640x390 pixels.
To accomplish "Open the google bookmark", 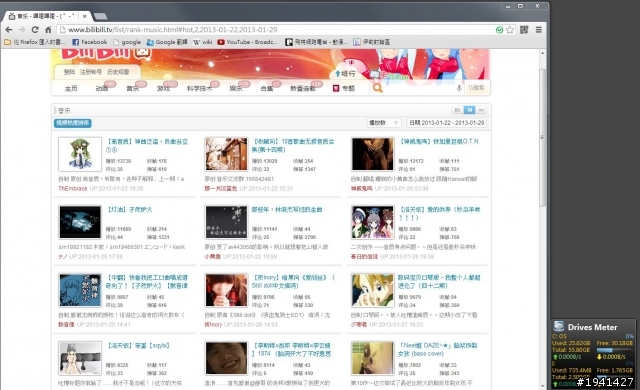I will 127,42.
